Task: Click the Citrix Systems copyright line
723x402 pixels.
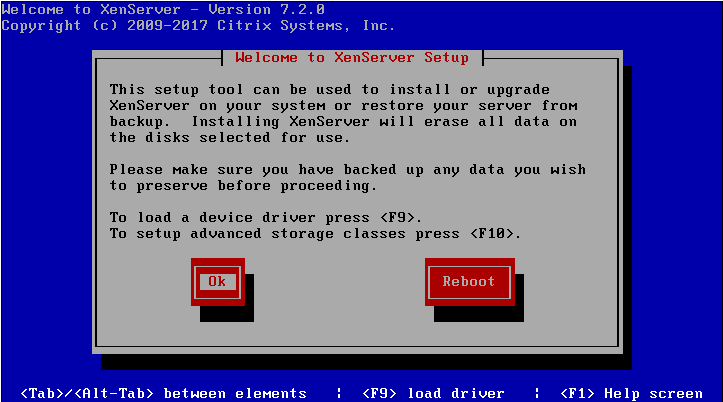Action: click(198, 25)
